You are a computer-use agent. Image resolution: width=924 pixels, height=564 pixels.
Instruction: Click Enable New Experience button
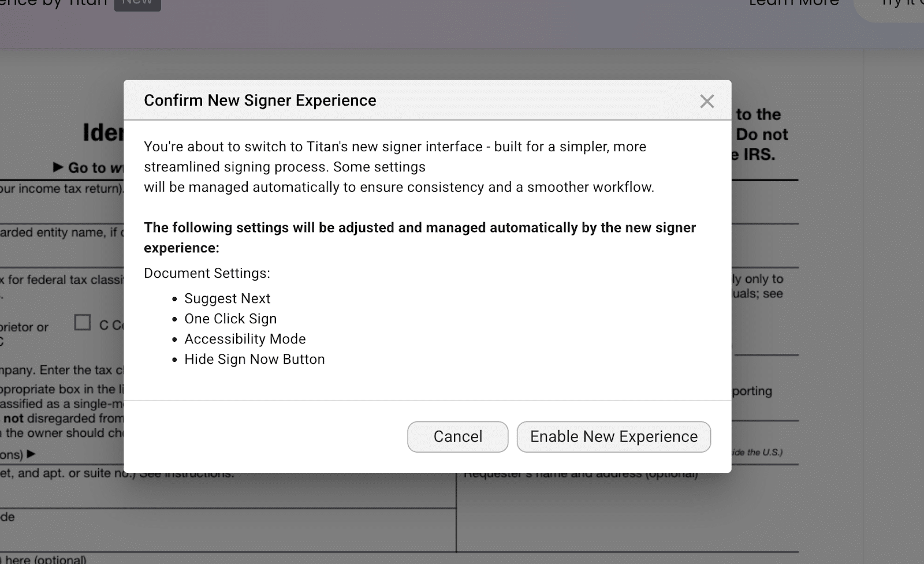614,436
